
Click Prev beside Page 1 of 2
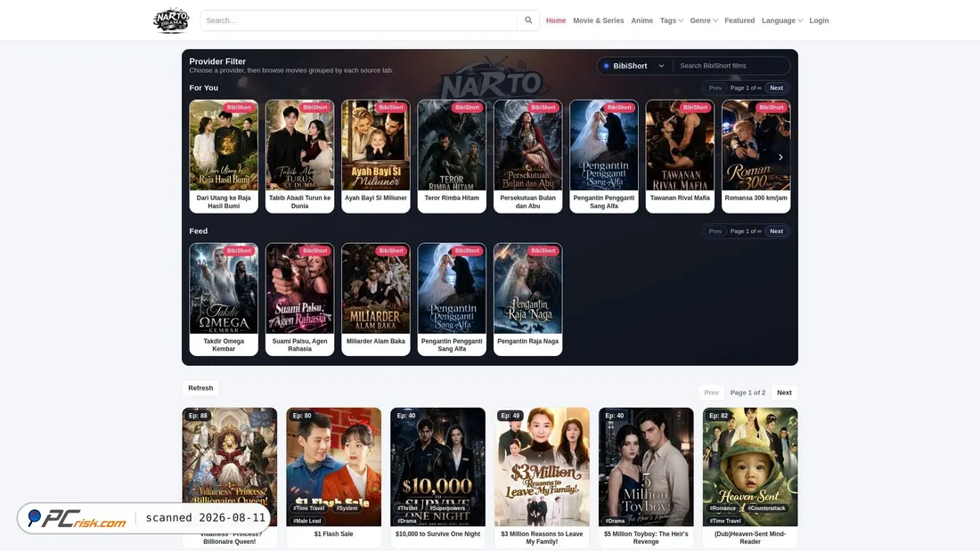711,393
